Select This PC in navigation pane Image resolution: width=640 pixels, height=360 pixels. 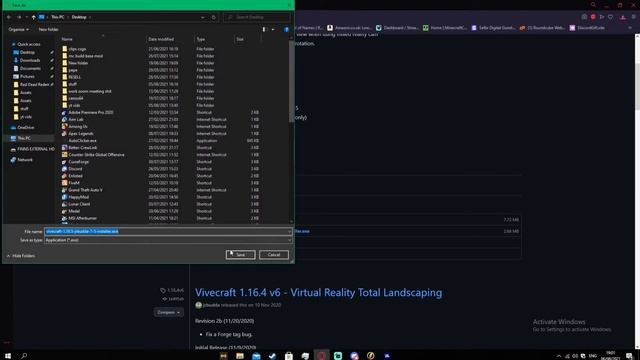pos(24,138)
